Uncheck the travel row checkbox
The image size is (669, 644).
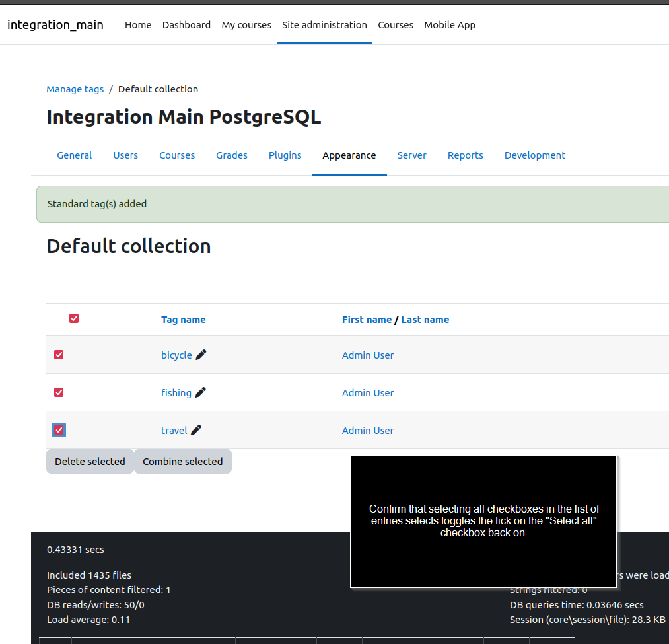[59, 430]
